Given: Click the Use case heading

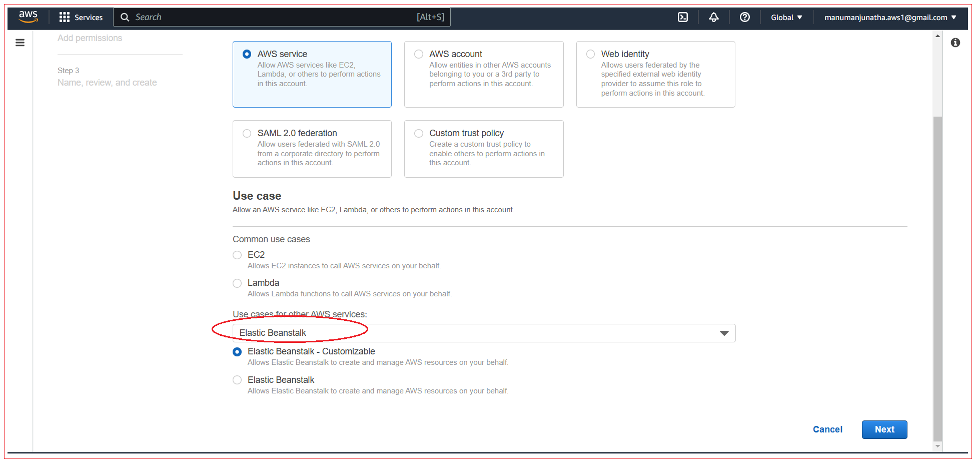Looking at the screenshot, I should tap(257, 196).
